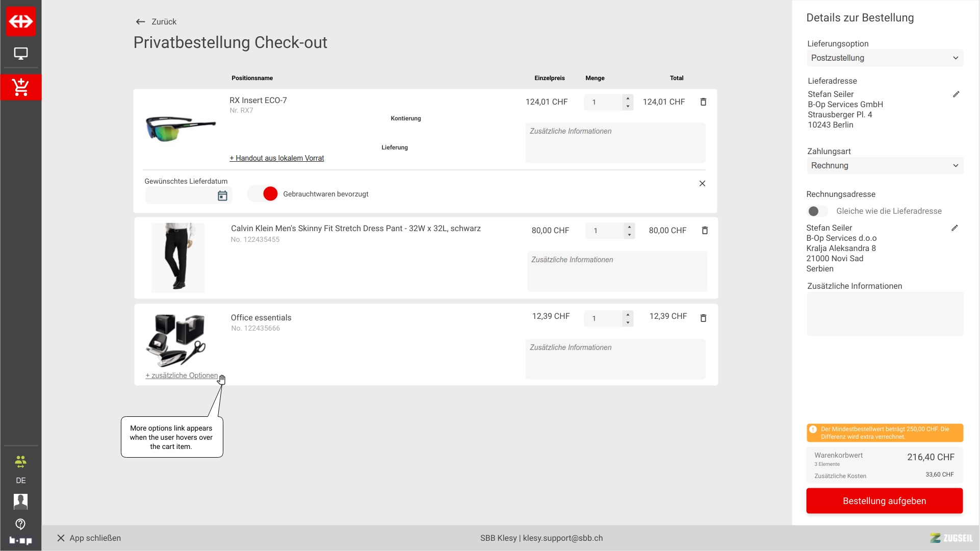Edit the Rechnungsadresse with pencil icon
Viewport: 980px width, 551px height.
pos(955,228)
